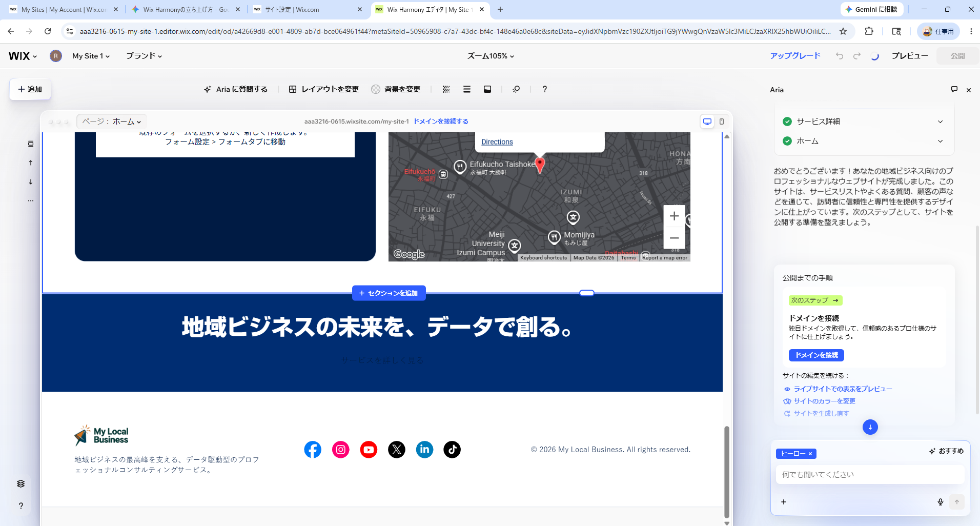Open the レイアウトを変更 layout option
The width and height of the screenshot is (980, 526).
(x=323, y=89)
